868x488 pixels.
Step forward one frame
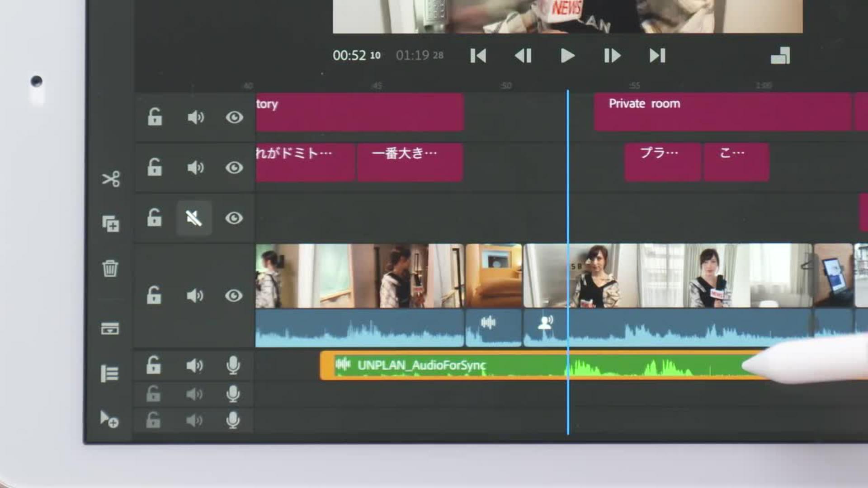pos(612,56)
